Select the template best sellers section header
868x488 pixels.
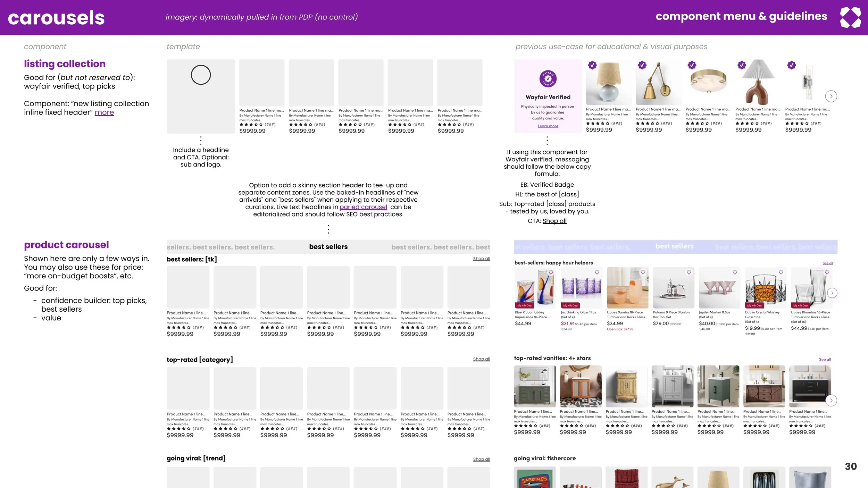pyautogui.click(x=328, y=247)
